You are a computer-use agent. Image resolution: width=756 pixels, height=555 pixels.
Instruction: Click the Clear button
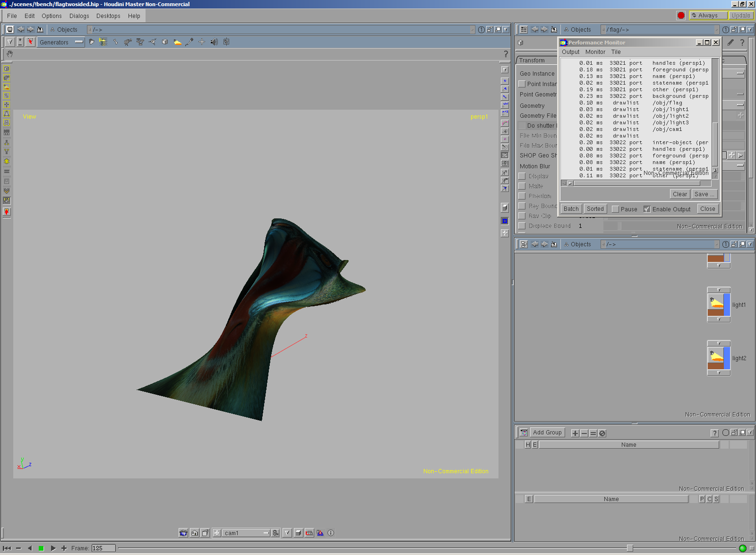coord(679,194)
